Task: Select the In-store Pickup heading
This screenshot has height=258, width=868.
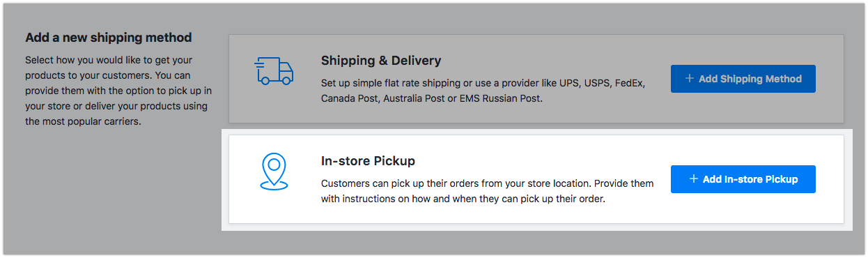Action: pyautogui.click(x=368, y=161)
